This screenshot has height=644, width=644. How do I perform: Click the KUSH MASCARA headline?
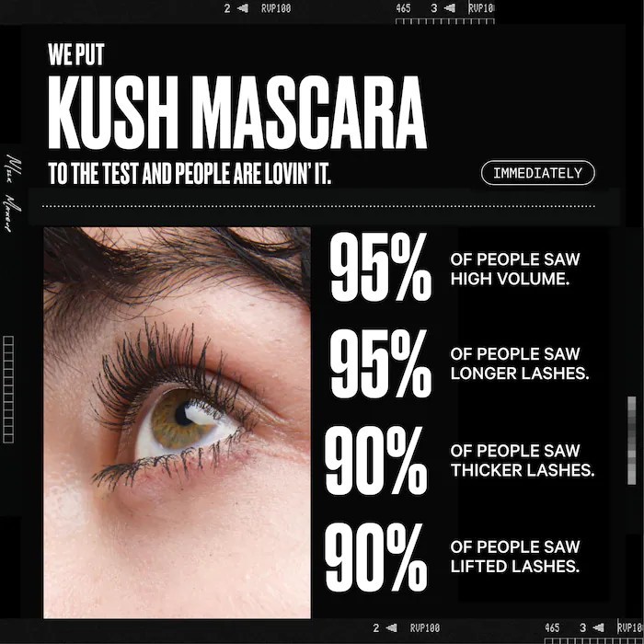pyautogui.click(x=237, y=112)
